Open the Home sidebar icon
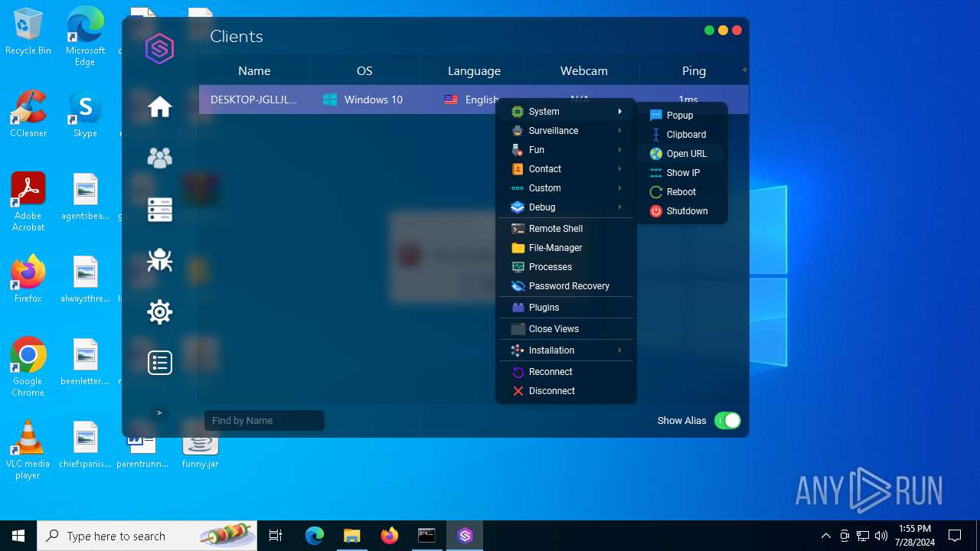980x551 pixels. [160, 107]
